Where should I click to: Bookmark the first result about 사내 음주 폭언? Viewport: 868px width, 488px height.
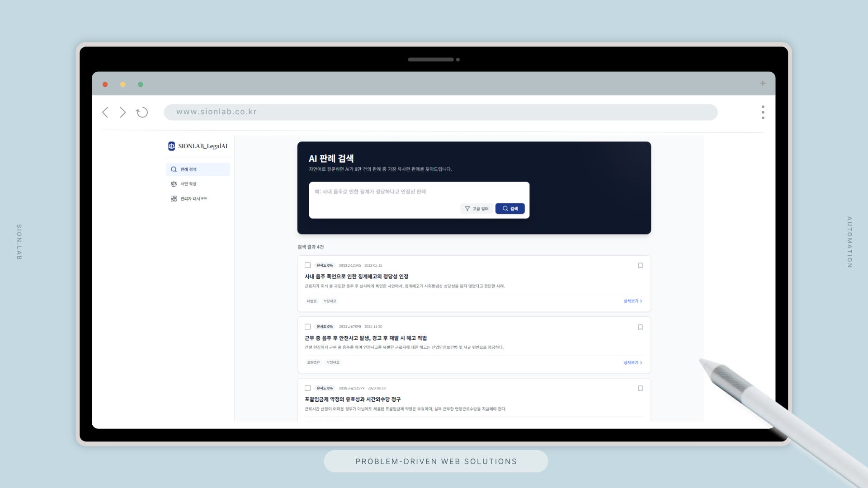[640, 266]
